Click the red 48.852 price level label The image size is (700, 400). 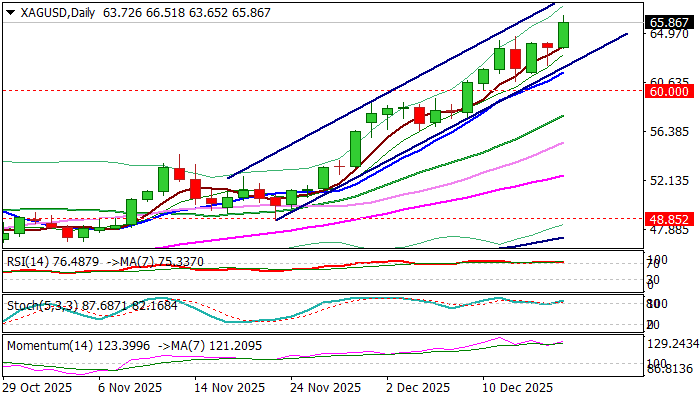[x=670, y=218]
